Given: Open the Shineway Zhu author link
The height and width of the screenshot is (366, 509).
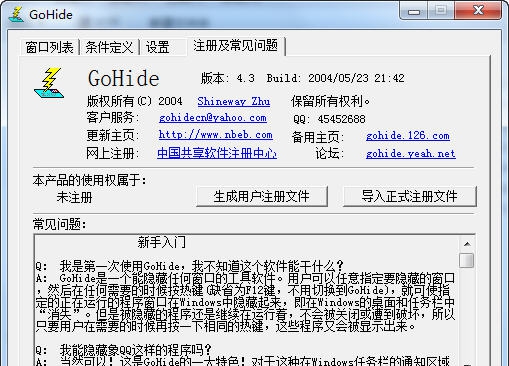Looking at the screenshot, I should pyautogui.click(x=234, y=101).
